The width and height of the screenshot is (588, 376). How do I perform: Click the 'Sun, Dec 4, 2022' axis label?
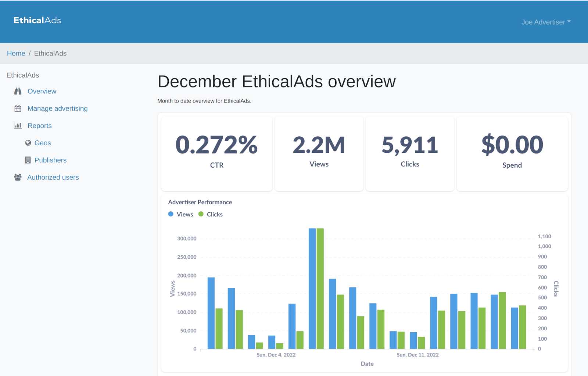(x=276, y=355)
